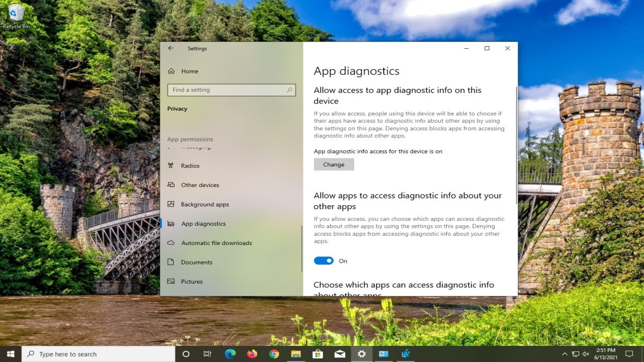Image resolution: width=644 pixels, height=362 pixels.
Task: Click the Find a setting search box
Action: pos(231,90)
